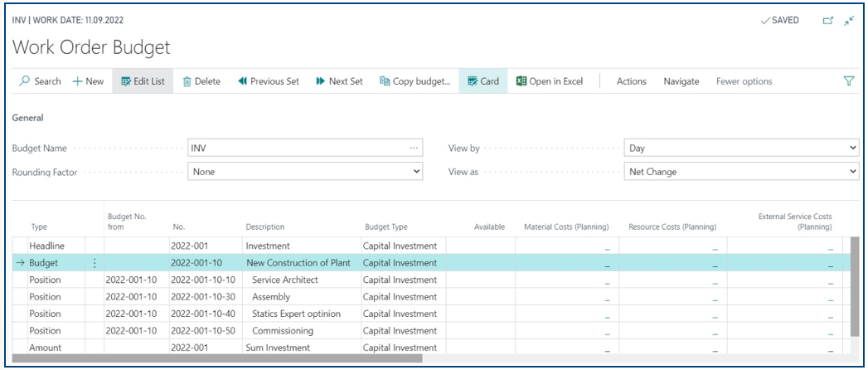Click Resource Costs cell in Service Architect row
Screen dimensions: 868x370
(x=672, y=280)
